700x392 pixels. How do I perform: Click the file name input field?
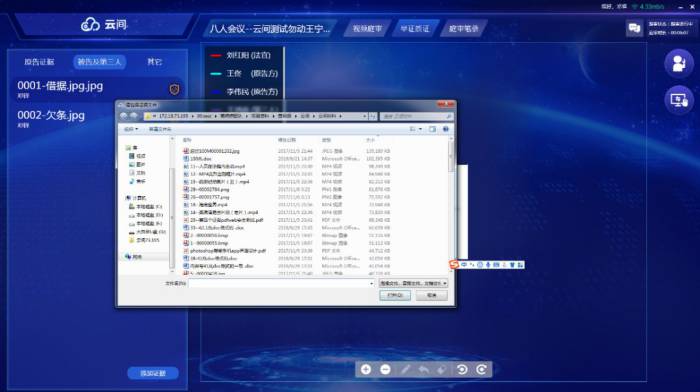pos(280,284)
